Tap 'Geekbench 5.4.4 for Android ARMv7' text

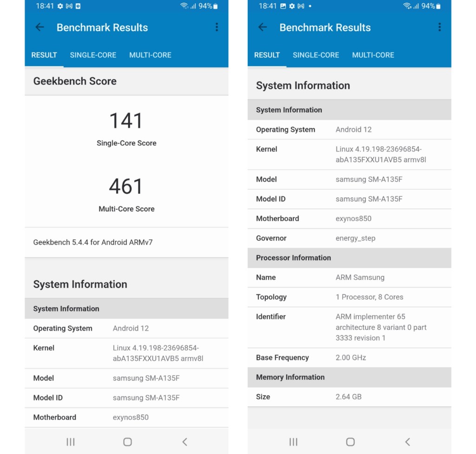click(x=93, y=242)
